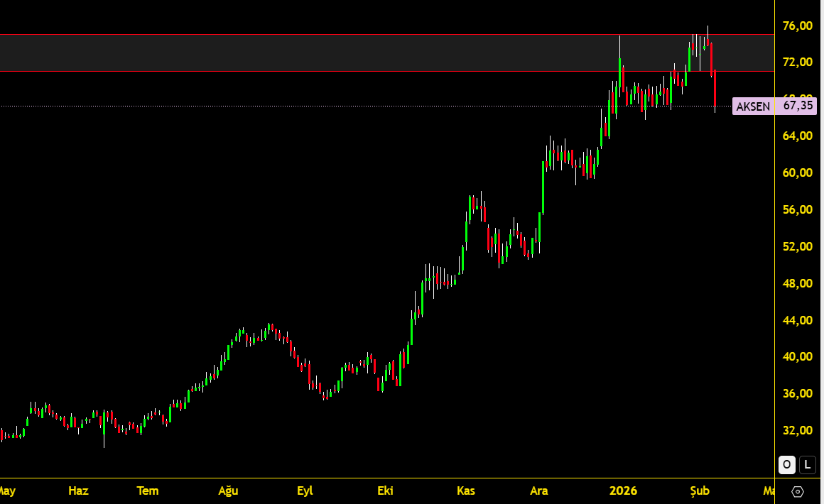Click the Ağu month label on time axis
Image resolution: width=824 pixels, height=504 pixels.
coord(229,491)
